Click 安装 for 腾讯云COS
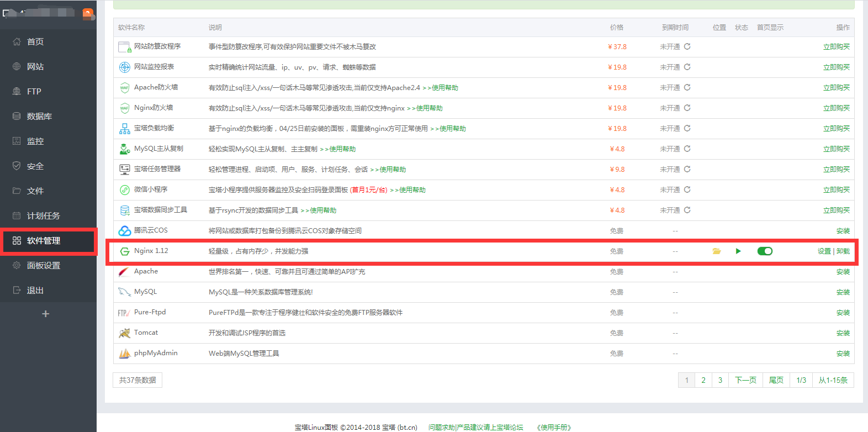 point(843,231)
